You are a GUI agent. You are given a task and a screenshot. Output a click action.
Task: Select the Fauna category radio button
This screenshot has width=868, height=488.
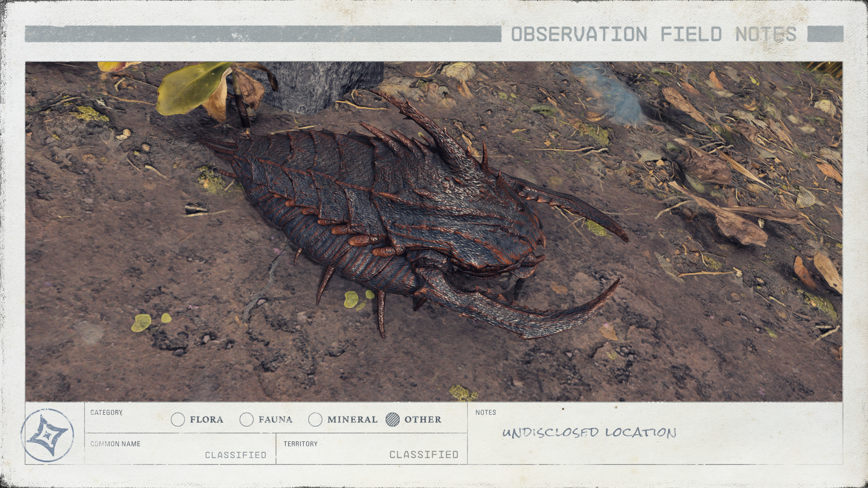point(246,419)
